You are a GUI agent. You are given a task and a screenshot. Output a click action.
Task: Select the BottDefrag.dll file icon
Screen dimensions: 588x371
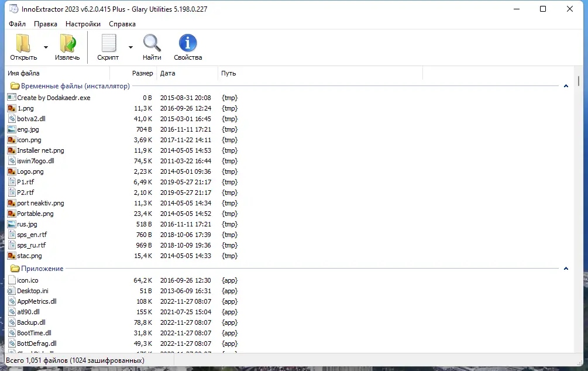click(12, 343)
